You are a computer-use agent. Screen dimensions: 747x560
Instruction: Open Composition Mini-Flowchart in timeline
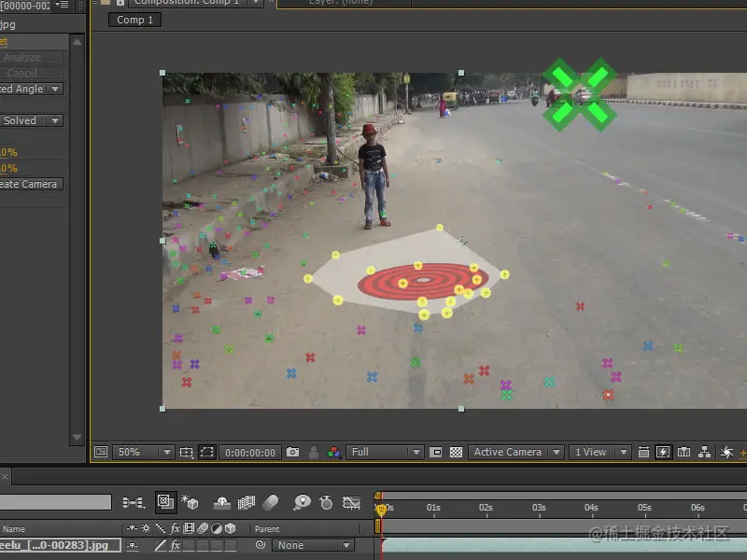pos(134,502)
